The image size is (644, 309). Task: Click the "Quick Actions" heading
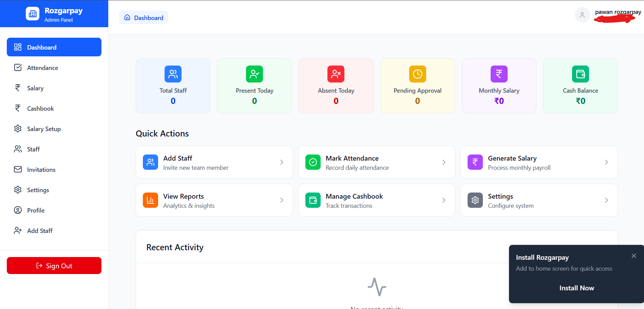coord(162,133)
